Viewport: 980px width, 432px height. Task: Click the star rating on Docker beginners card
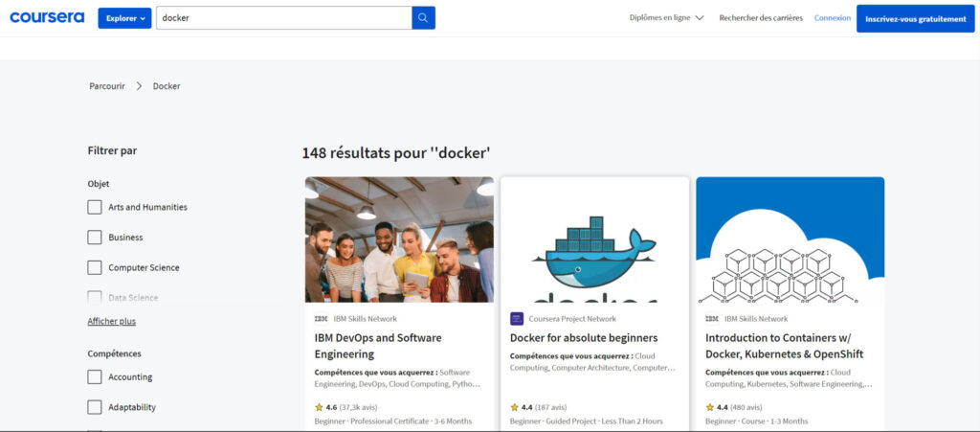(x=515, y=407)
